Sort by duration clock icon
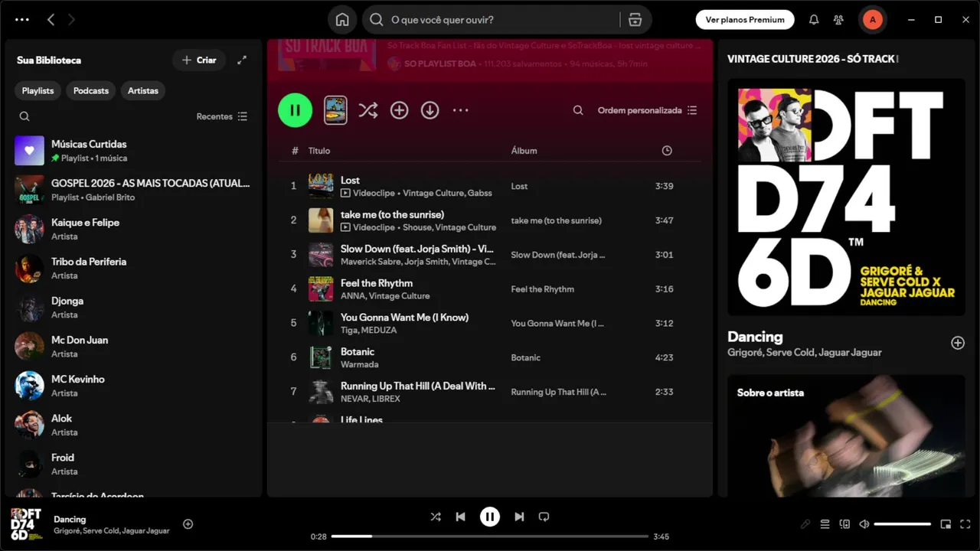This screenshot has width=980, height=551. pos(667,151)
